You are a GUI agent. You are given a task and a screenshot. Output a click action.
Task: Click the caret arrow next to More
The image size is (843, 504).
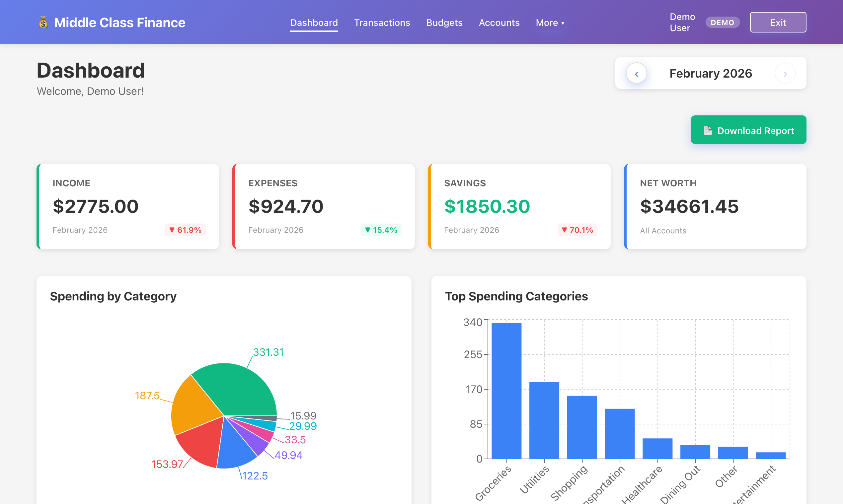pos(563,24)
